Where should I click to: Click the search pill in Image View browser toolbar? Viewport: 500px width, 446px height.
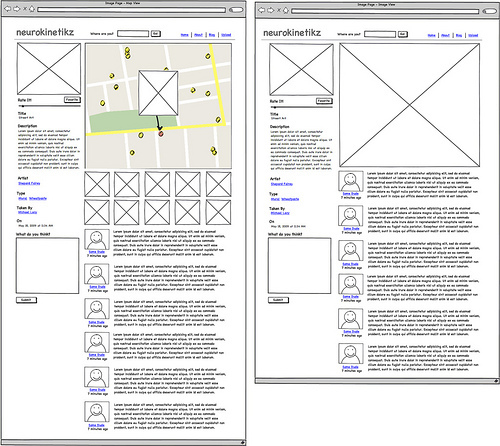[x=490, y=11]
